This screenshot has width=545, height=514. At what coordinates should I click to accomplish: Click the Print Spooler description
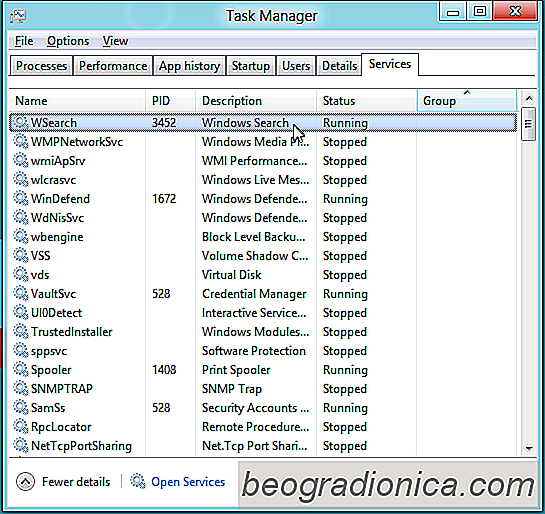(x=236, y=370)
